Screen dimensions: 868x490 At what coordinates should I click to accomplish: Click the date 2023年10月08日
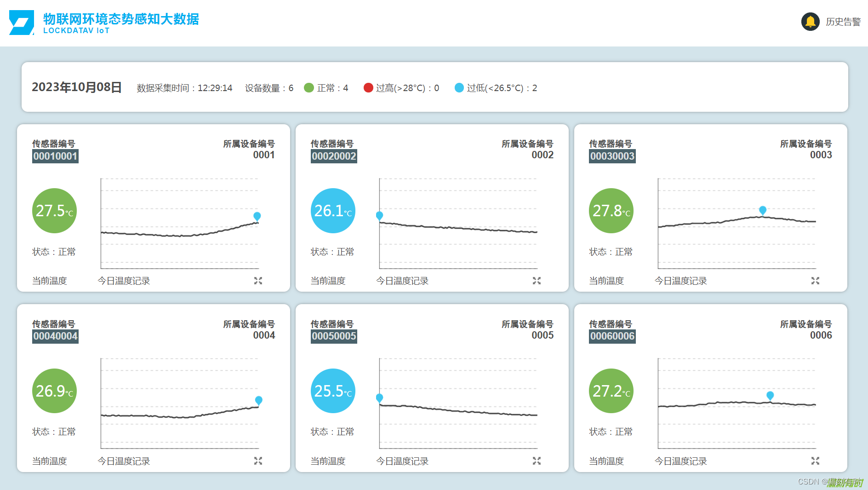(x=77, y=87)
